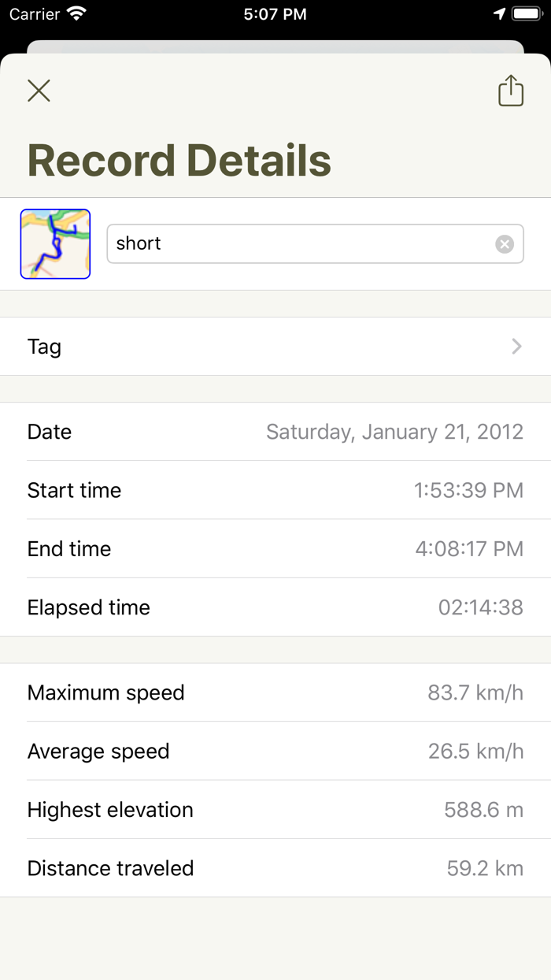Select the Highest elevation row
The width and height of the screenshot is (551, 980).
[275, 810]
